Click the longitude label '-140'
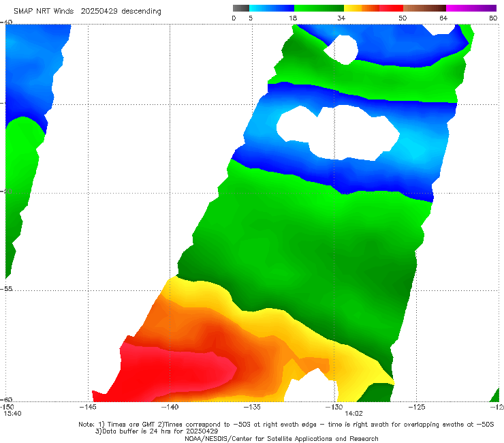This screenshot has height=443, width=504. tap(170, 407)
